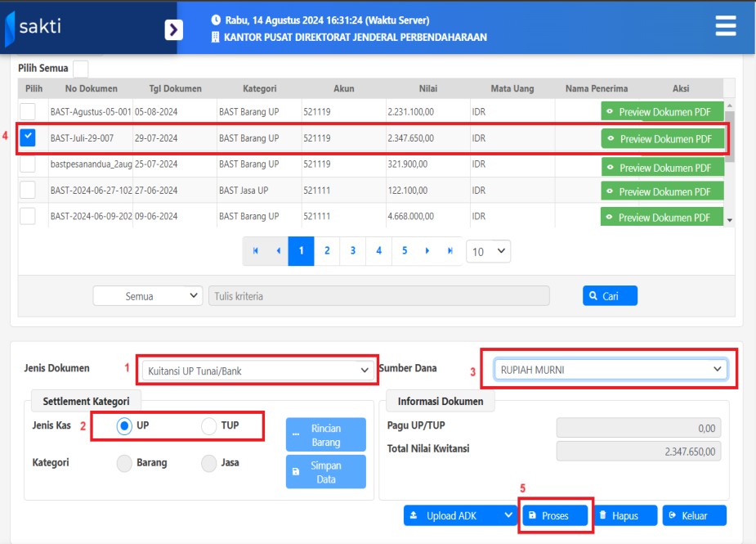Click the Sakti logo
Image resolution: width=756 pixels, height=544 pixels.
pyautogui.click(x=34, y=27)
